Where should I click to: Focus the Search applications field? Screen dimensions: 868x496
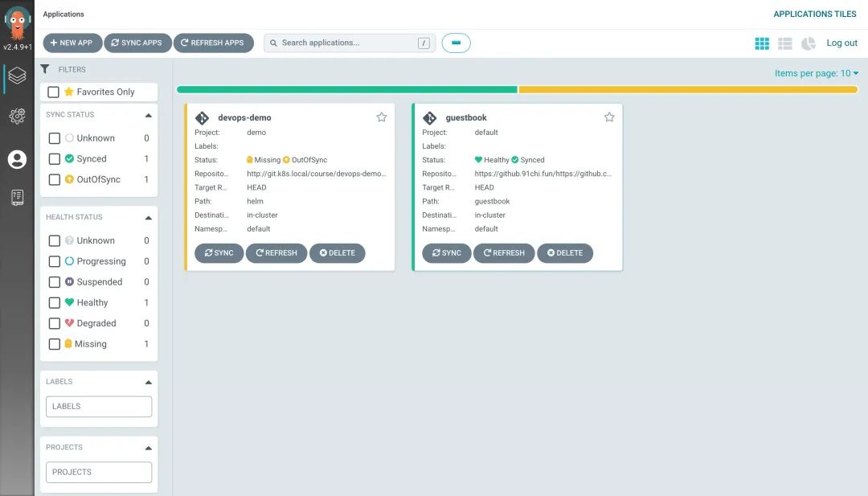coord(350,43)
